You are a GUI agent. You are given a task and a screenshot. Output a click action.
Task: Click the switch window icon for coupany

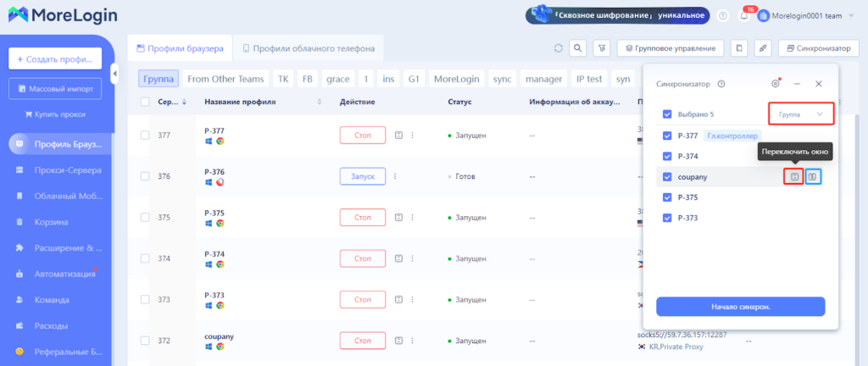(793, 177)
